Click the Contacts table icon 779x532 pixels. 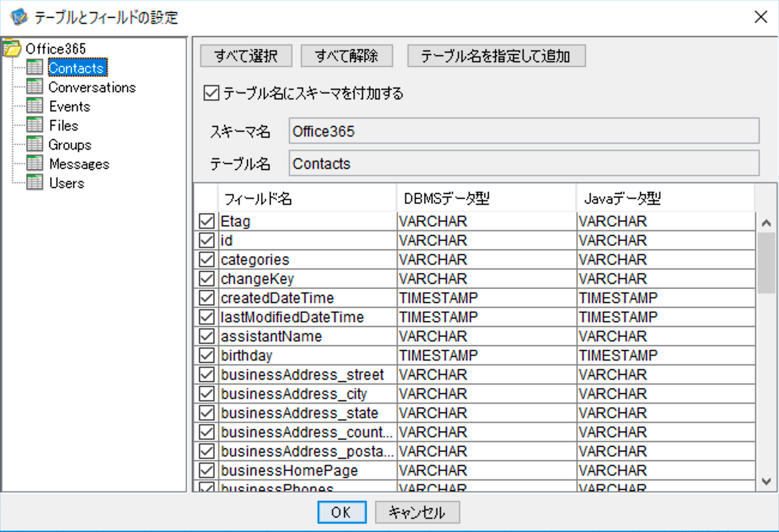[x=35, y=68]
